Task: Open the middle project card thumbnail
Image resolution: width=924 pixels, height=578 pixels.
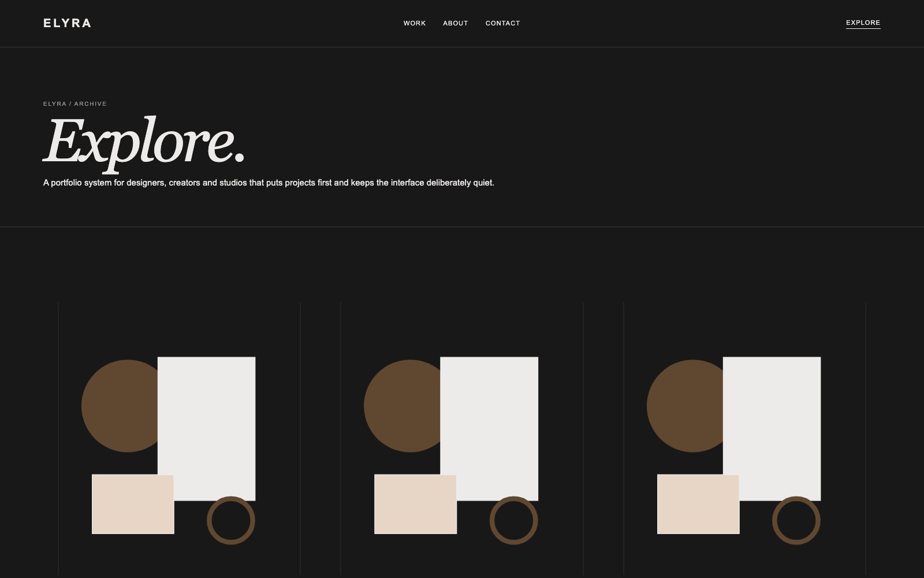Action: 462,439
